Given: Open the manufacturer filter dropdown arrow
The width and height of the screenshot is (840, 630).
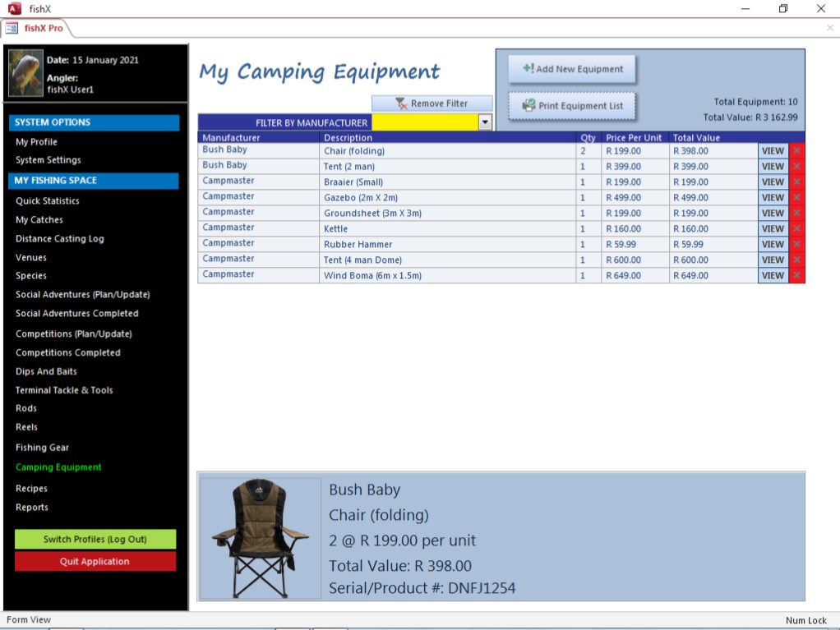Looking at the screenshot, I should pyautogui.click(x=485, y=122).
